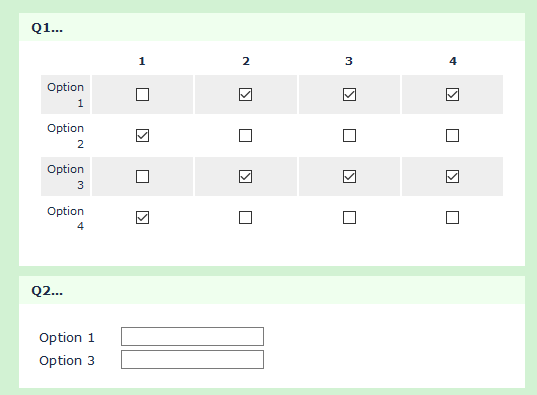This screenshot has width=537, height=395.
Task: Deselect Option 3 checkbox in column 4
Action: (452, 176)
